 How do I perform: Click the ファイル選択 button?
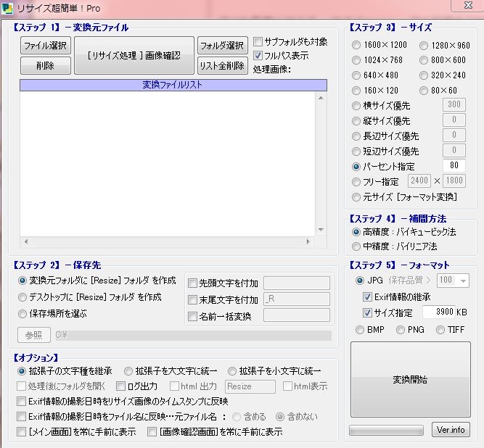point(45,46)
